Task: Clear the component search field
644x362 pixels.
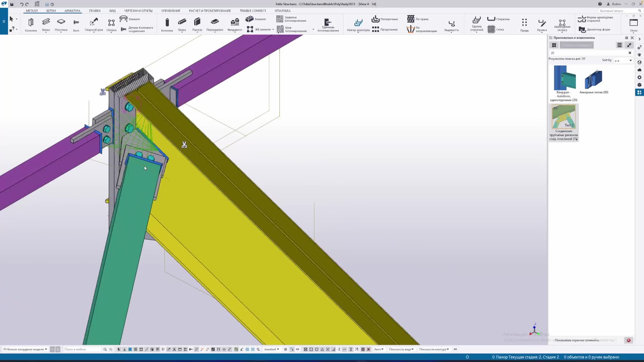Action: [x=630, y=53]
